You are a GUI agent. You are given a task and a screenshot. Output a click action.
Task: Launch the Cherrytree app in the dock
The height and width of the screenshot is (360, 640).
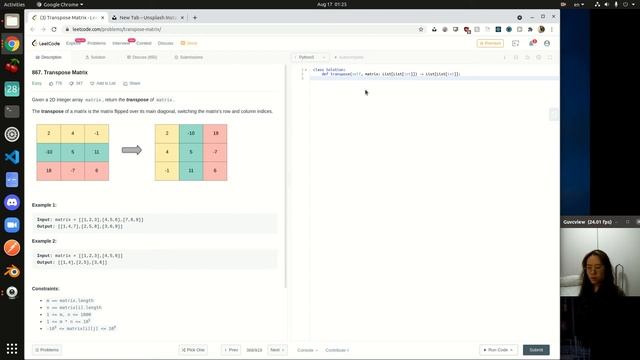[12, 66]
